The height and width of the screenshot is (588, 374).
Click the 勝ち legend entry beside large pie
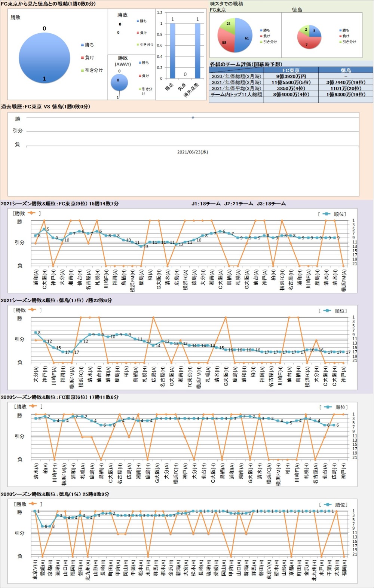click(x=88, y=45)
